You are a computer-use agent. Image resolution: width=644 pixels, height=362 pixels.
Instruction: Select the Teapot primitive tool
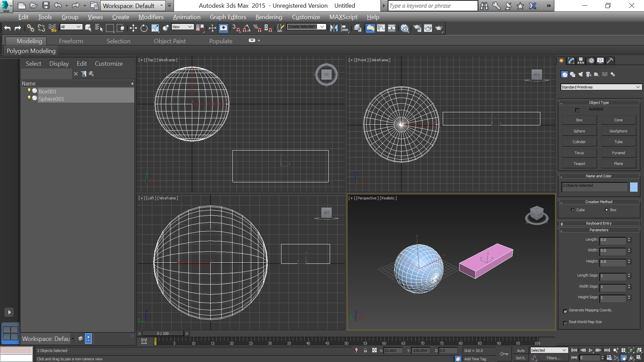(x=579, y=164)
